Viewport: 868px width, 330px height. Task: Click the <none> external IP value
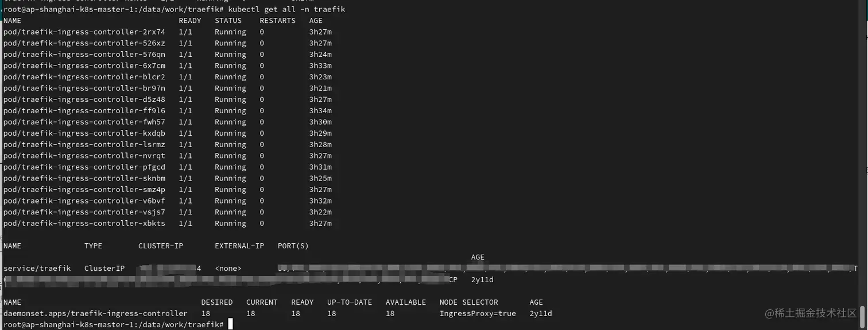[x=228, y=268]
